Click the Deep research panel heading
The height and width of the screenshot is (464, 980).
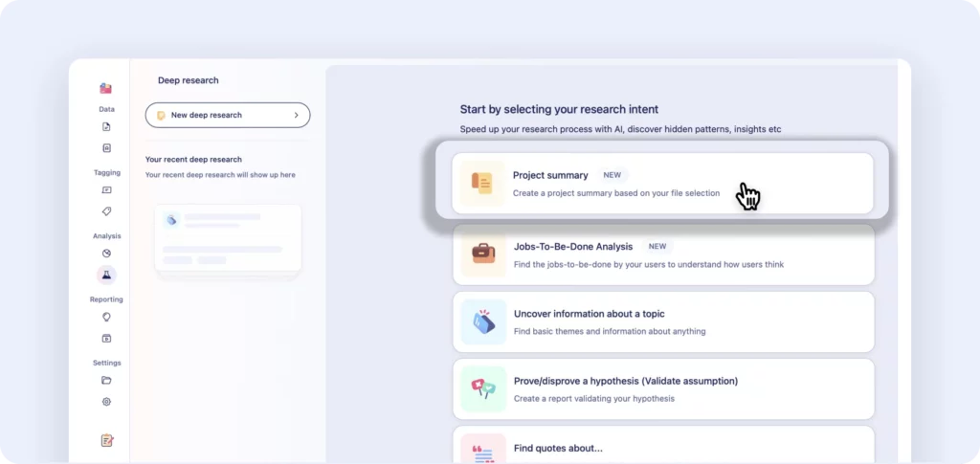tap(189, 80)
